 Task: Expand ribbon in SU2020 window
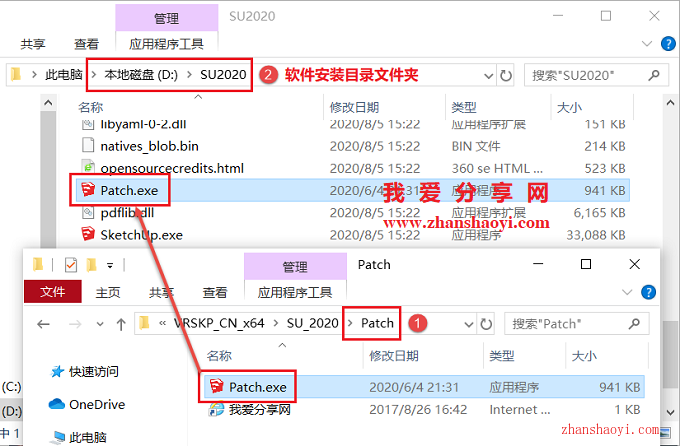[647, 43]
